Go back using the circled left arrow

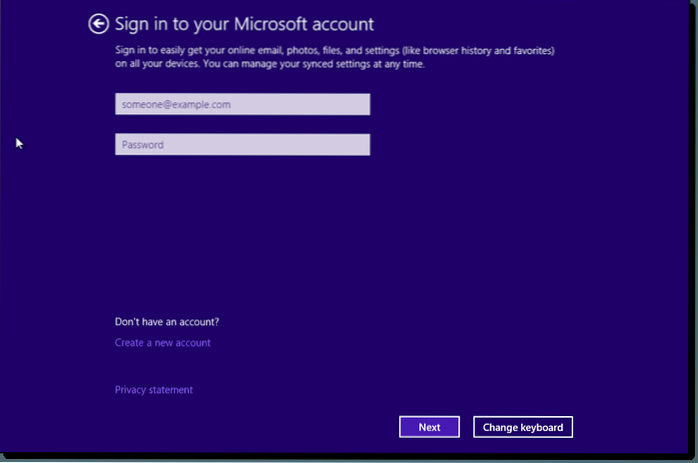pyautogui.click(x=98, y=24)
